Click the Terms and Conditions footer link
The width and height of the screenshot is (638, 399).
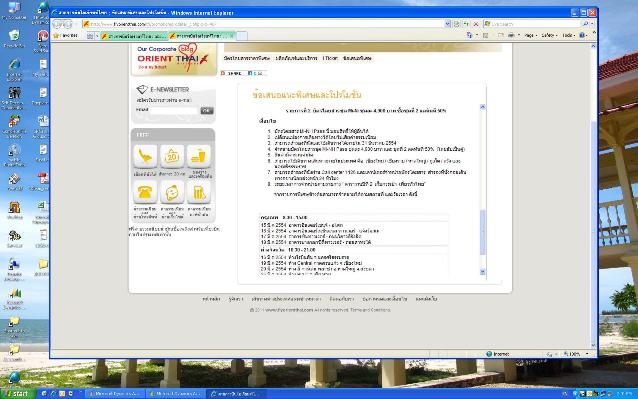click(x=370, y=310)
